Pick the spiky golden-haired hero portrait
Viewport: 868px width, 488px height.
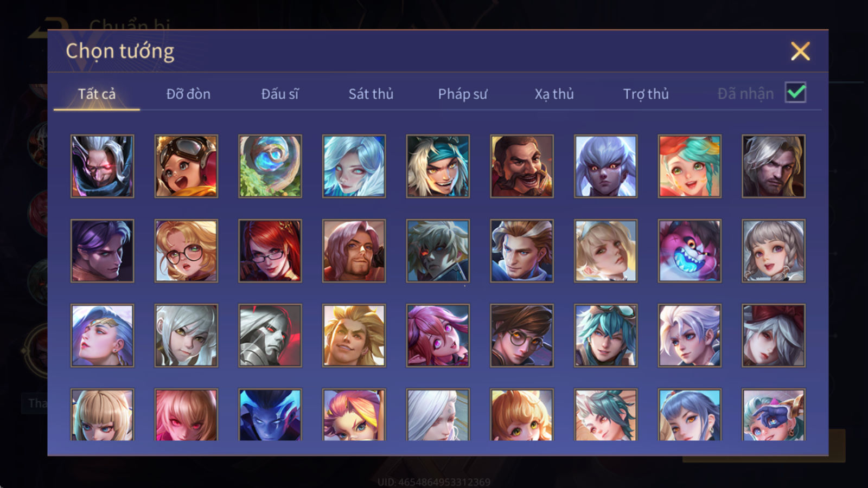354,335
